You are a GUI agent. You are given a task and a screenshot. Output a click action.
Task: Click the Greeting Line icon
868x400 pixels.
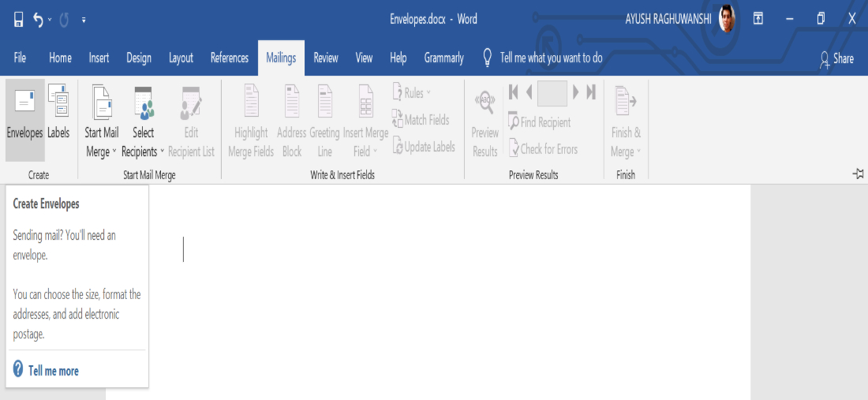point(324,119)
